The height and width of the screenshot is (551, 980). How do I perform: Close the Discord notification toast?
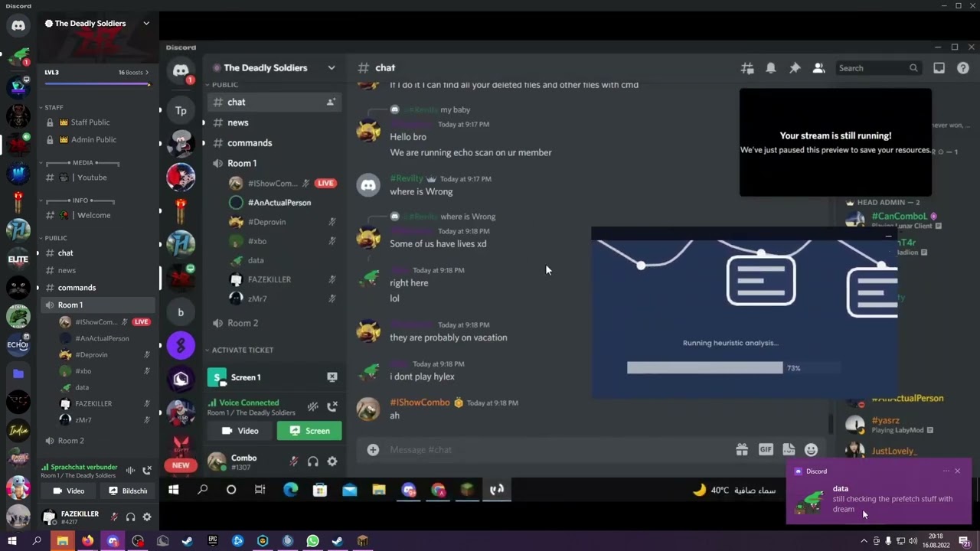click(x=957, y=471)
